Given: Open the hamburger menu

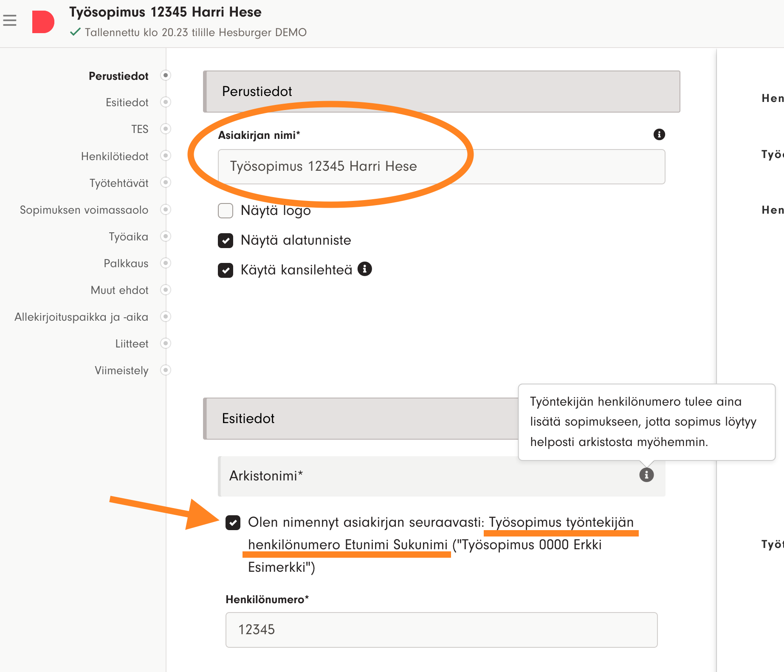Looking at the screenshot, I should pyautogui.click(x=10, y=20).
